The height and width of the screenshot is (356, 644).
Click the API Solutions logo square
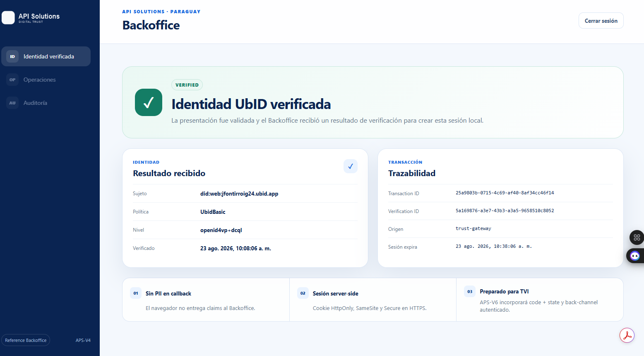click(x=8, y=18)
